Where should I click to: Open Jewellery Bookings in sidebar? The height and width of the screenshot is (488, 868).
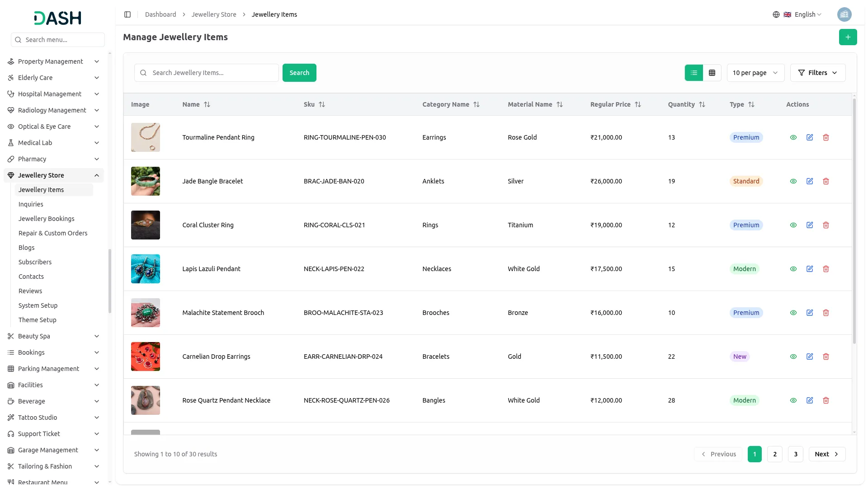[47, 219]
